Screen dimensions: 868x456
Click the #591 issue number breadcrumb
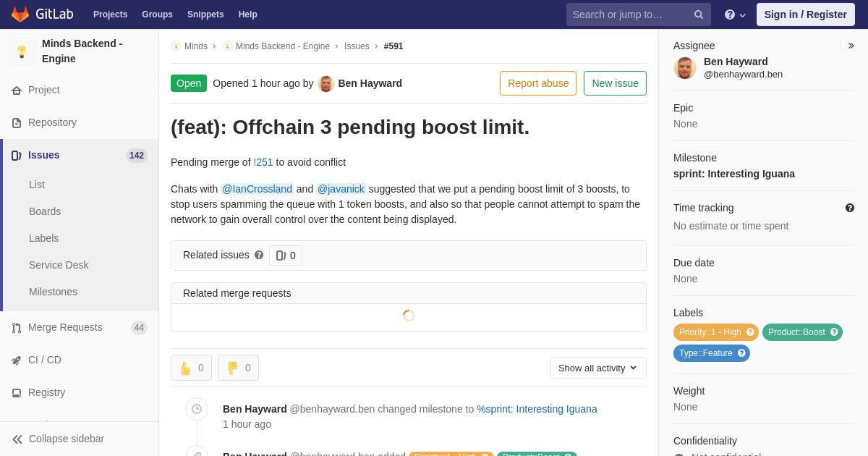pos(393,46)
